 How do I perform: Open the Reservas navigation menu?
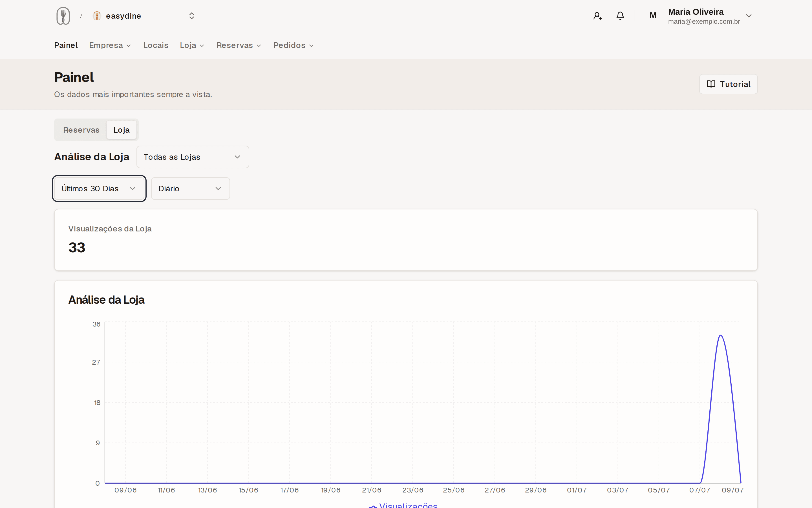[239, 45]
